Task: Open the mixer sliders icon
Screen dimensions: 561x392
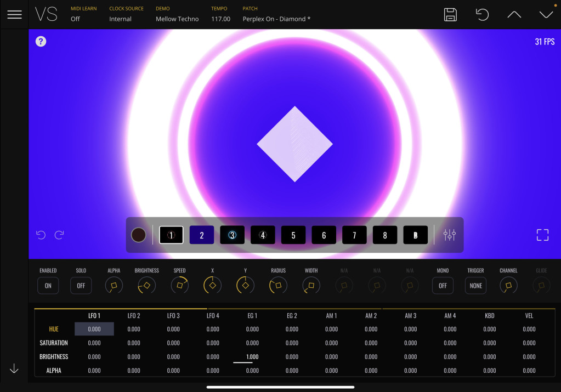Action: coord(450,235)
